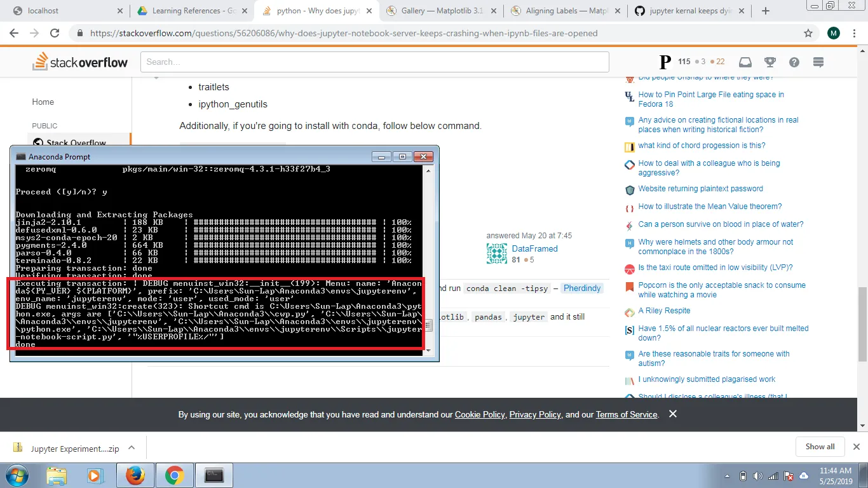The height and width of the screenshot is (488, 868).
Task: Click Show all downloads button
Action: [820, 447]
